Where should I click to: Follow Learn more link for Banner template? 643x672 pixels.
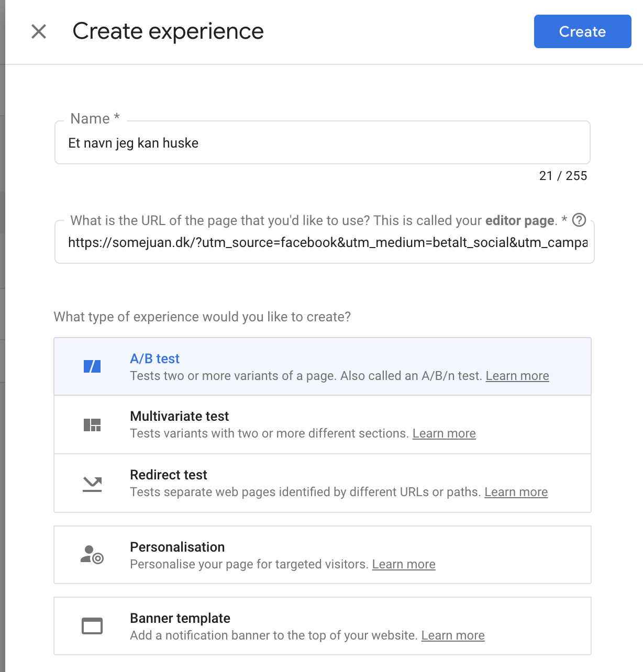453,635
